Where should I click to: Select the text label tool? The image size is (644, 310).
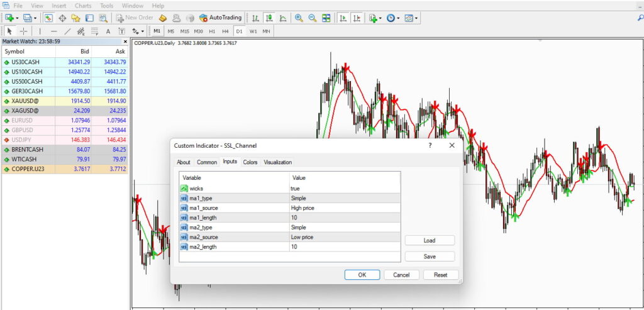coord(121,31)
